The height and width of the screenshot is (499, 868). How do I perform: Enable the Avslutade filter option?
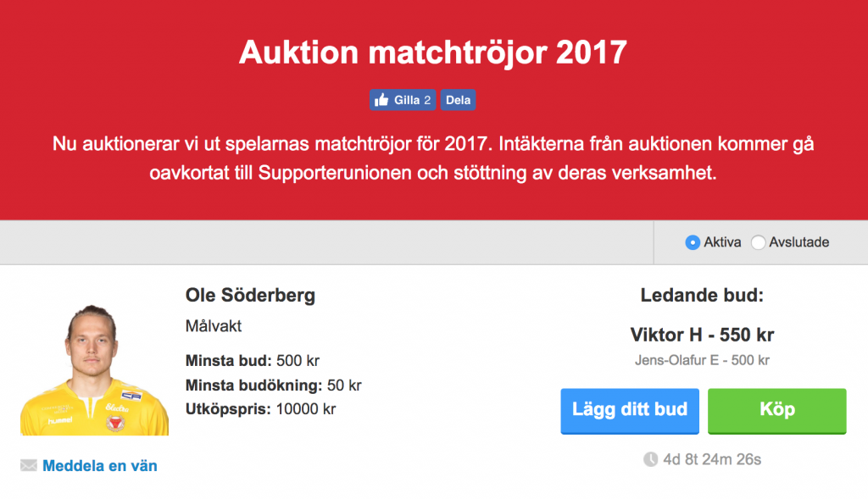757,242
